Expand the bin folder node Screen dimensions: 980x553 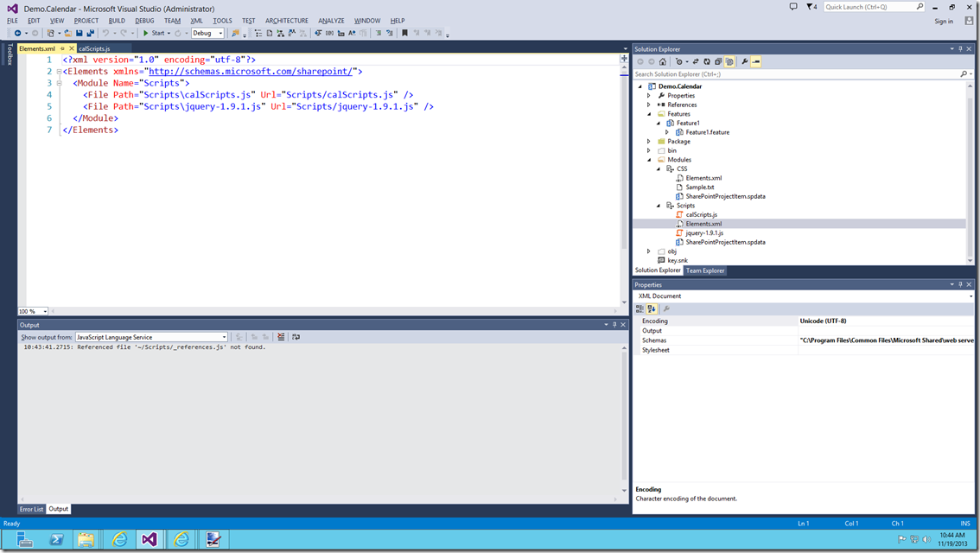click(649, 150)
